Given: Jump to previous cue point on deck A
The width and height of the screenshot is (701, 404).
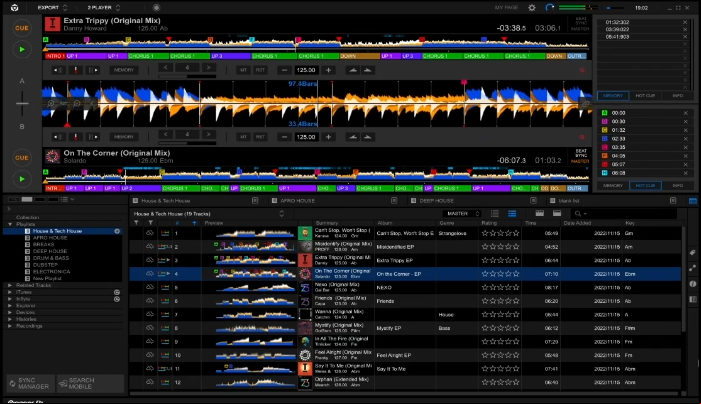Looking at the screenshot, I should coord(58,70).
